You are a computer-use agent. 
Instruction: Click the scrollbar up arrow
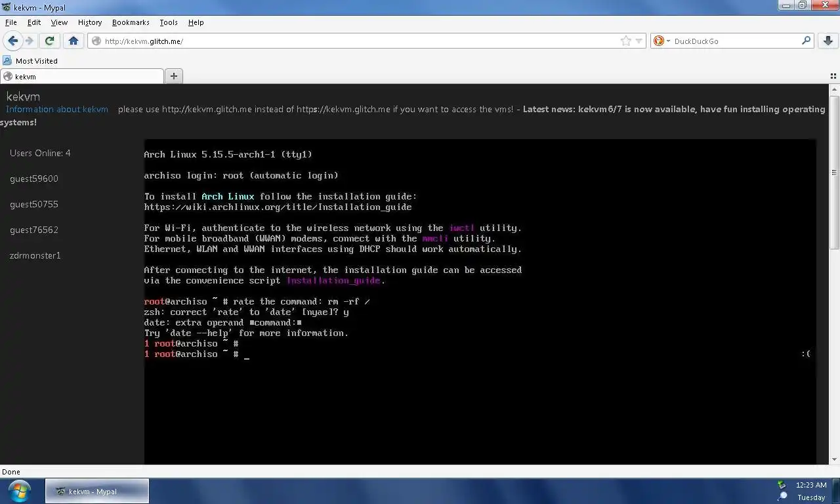835,90
